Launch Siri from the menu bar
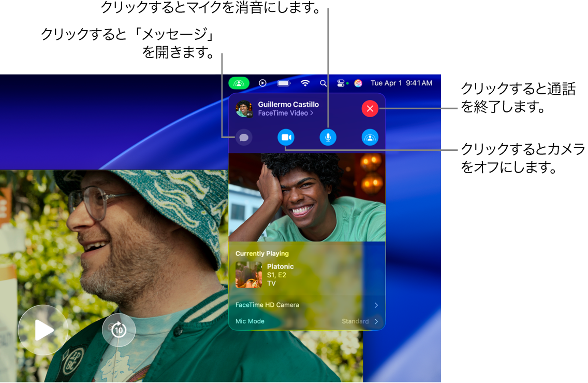 point(358,83)
